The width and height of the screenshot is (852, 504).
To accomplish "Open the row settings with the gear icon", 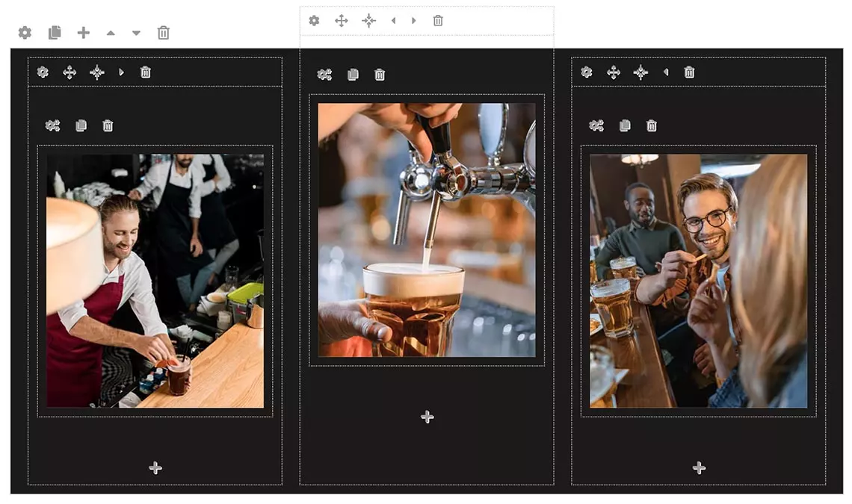I will (25, 32).
